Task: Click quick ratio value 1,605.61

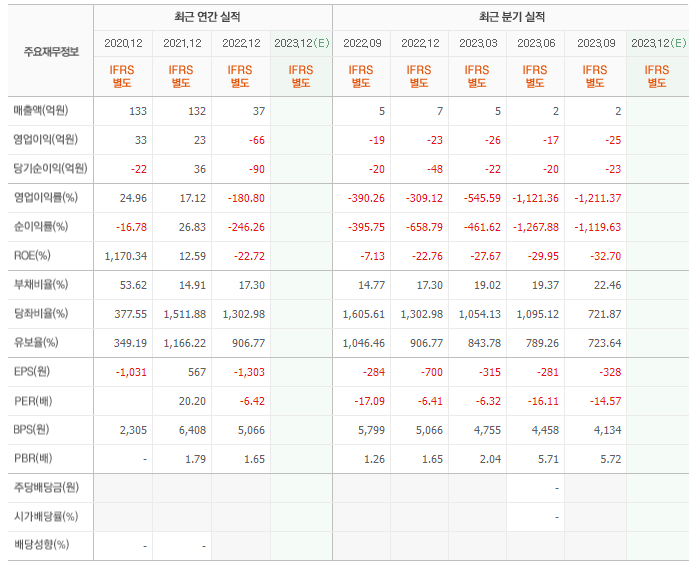Action: click(x=364, y=314)
